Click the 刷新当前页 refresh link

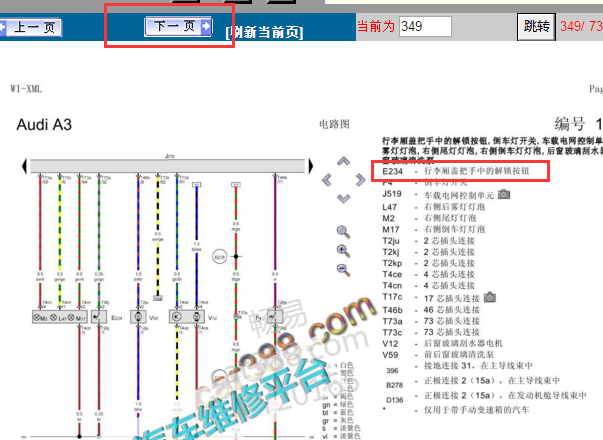[x=265, y=32]
